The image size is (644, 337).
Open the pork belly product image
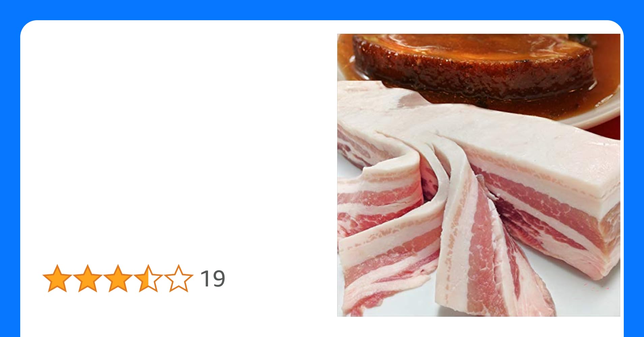coord(478,175)
